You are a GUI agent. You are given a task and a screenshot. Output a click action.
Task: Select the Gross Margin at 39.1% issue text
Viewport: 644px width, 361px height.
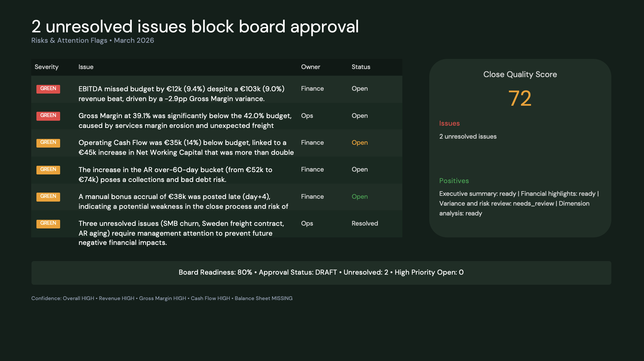point(185,120)
